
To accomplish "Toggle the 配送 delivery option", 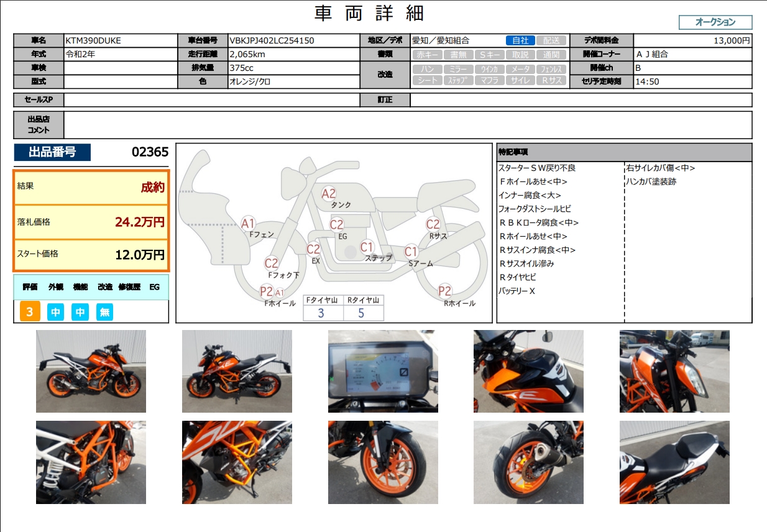I will point(551,40).
